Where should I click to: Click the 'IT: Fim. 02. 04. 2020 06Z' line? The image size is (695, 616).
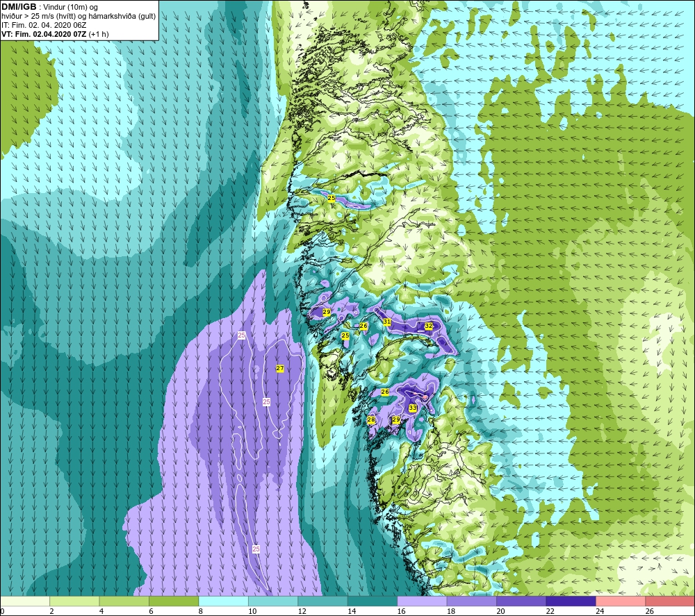44,25
